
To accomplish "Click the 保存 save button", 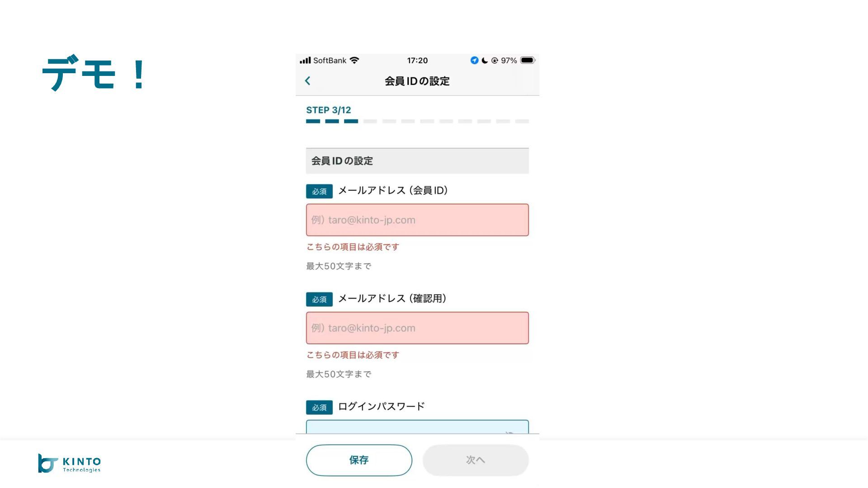I will (x=359, y=460).
